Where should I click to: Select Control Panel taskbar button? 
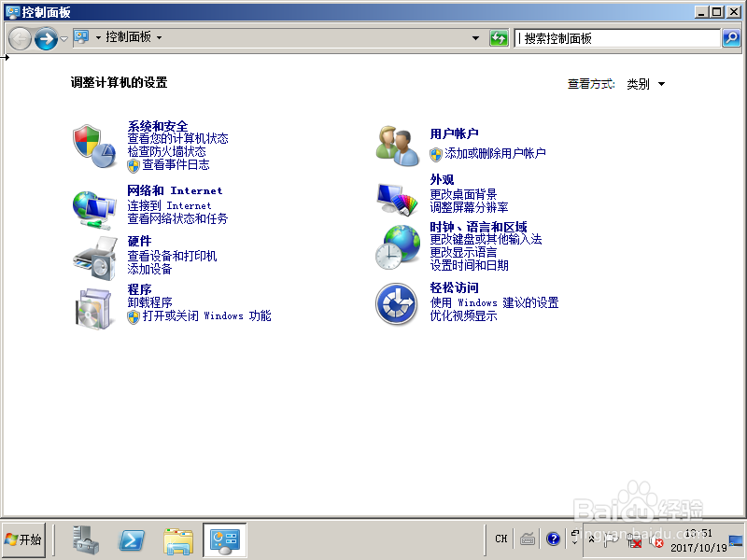point(225,540)
